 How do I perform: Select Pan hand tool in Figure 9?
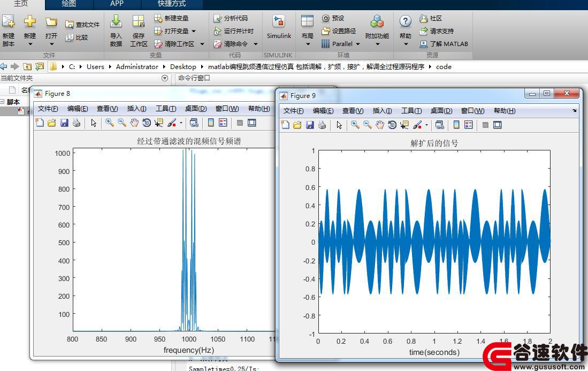tap(380, 125)
